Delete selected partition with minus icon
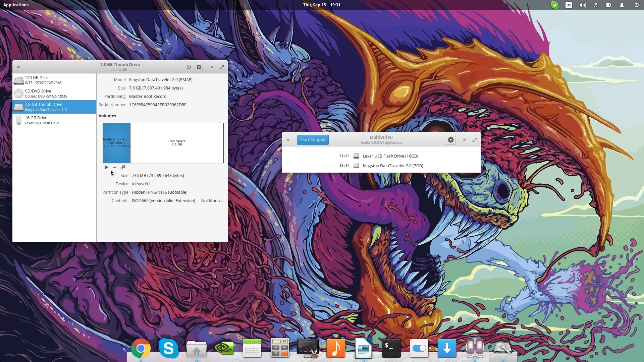Viewport: 644px width, 362px height. pos(115,167)
